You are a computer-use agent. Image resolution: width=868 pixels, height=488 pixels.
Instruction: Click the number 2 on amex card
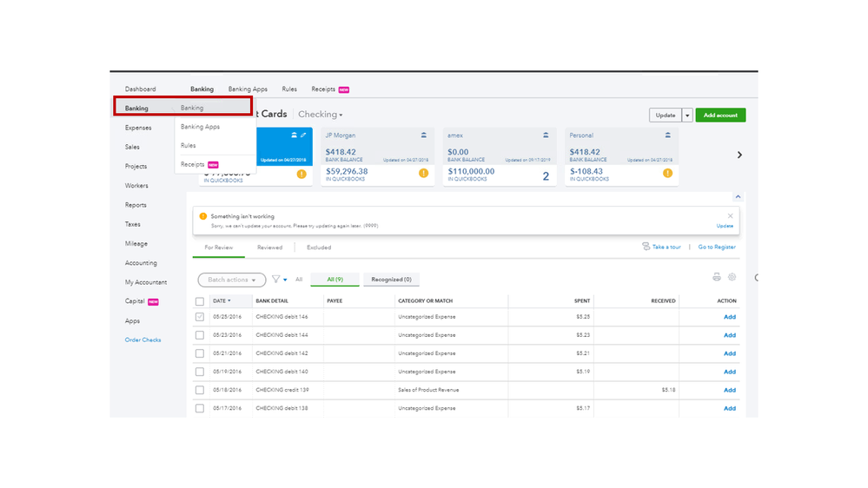point(546,176)
